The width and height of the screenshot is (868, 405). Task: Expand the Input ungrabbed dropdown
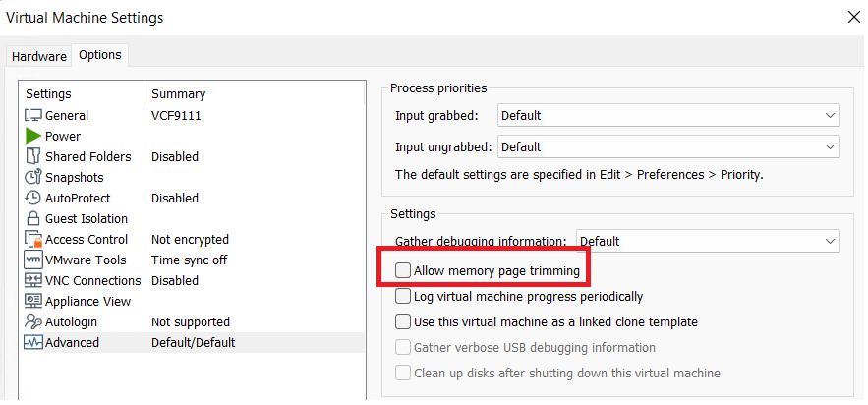click(x=668, y=146)
